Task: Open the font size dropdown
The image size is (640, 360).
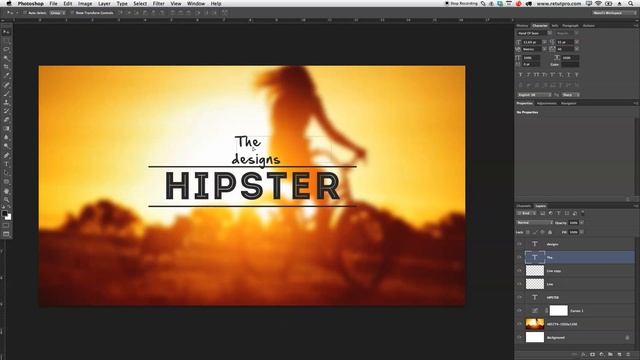Action: 544,42
